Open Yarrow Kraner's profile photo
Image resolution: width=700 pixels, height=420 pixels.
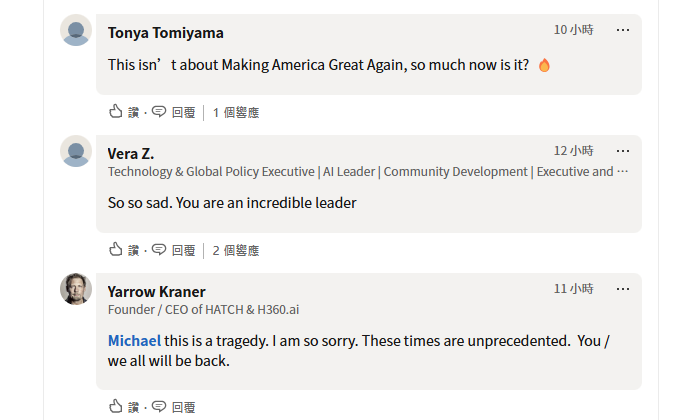(76, 289)
